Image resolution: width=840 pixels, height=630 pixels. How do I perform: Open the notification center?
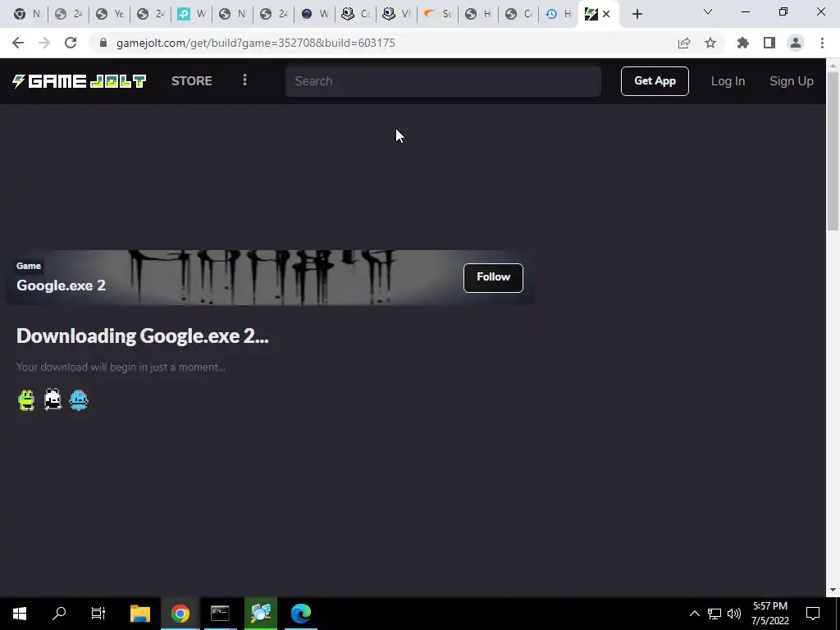point(813,614)
